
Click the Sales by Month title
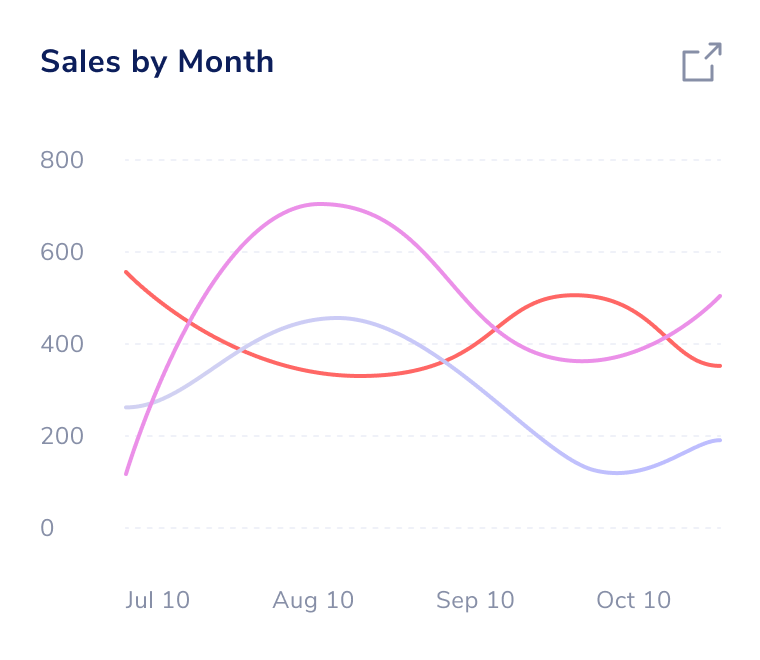(x=157, y=62)
